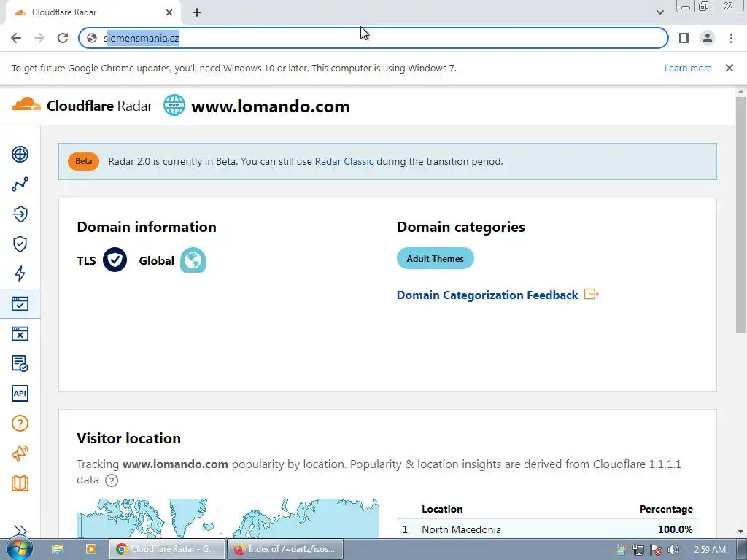Click the help icon after 'data'
This screenshot has height=560, width=747.
pos(112,480)
